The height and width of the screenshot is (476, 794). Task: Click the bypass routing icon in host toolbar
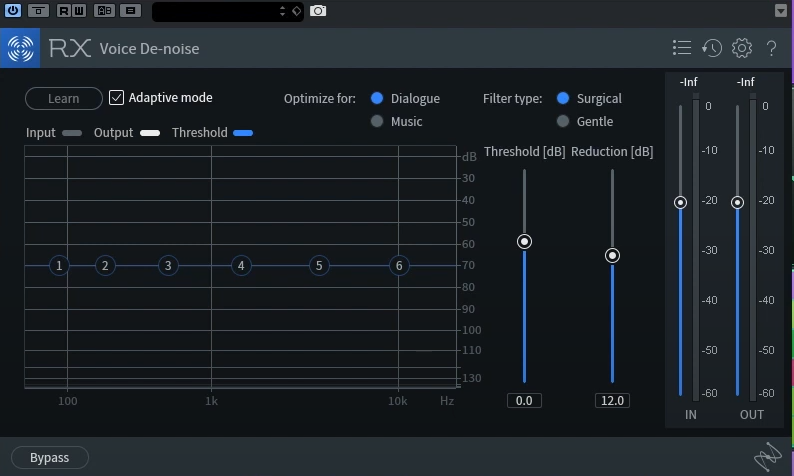(x=38, y=10)
